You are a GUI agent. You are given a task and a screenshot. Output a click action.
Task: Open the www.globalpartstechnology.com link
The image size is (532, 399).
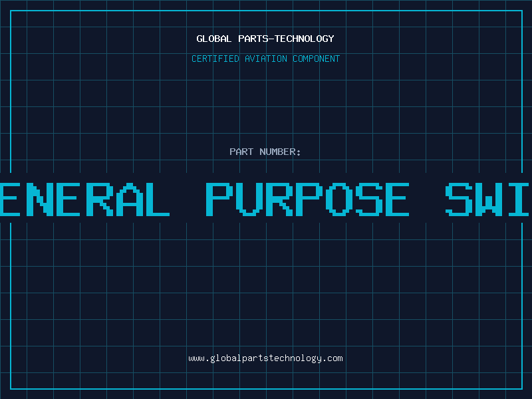click(265, 358)
